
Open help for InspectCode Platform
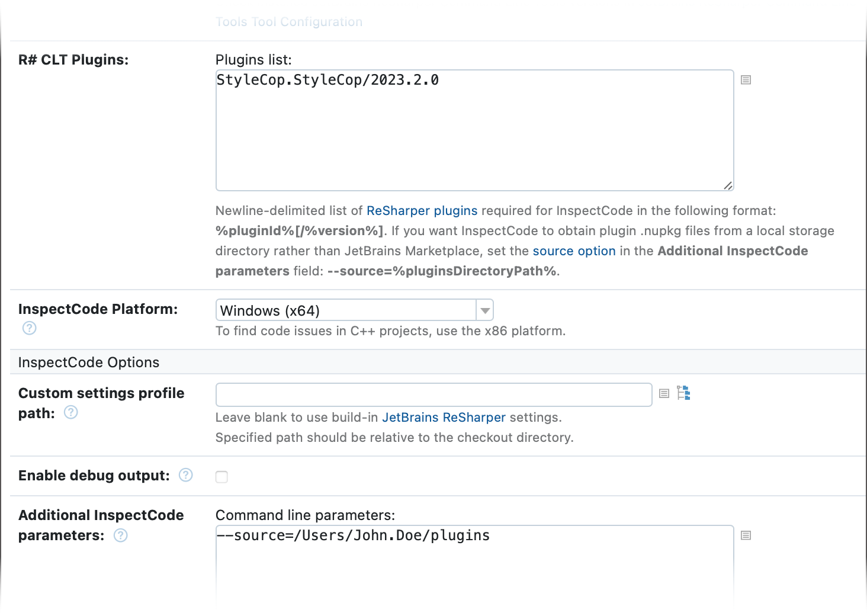click(x=28, y=328)
